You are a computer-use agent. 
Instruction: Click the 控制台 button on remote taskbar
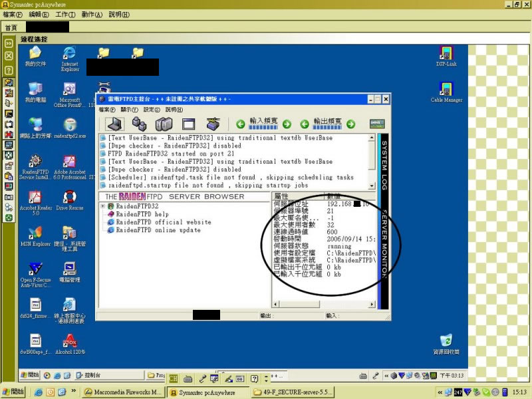click(109, 375)
